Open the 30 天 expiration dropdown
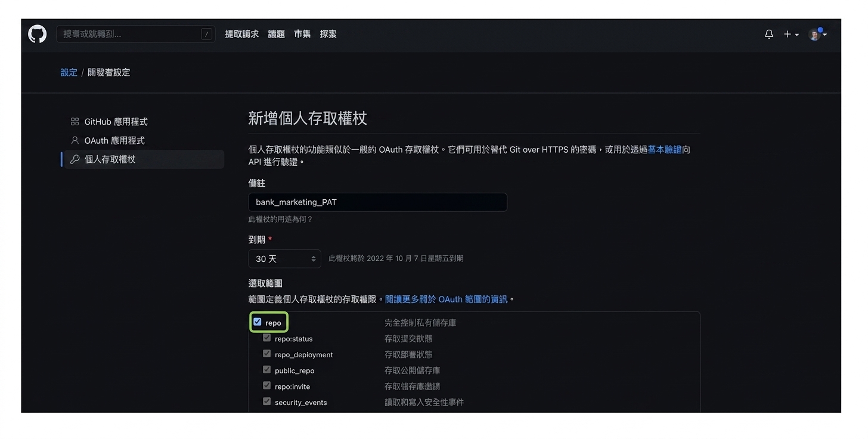 point(285,259)
